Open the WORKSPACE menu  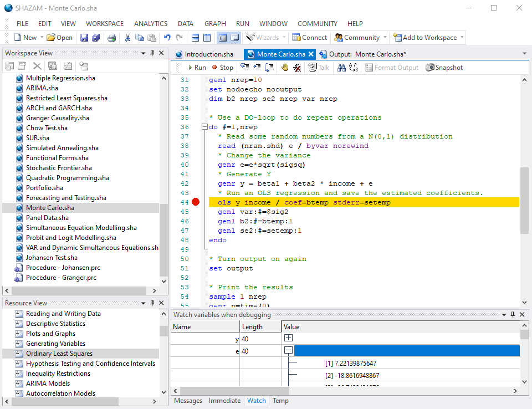pos(105,24)
